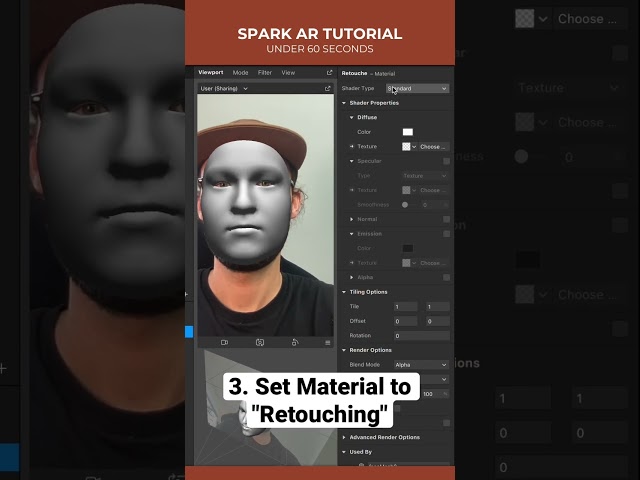Open the Emission Color black swatch
The image size is (640, 480).
point(408,248)
